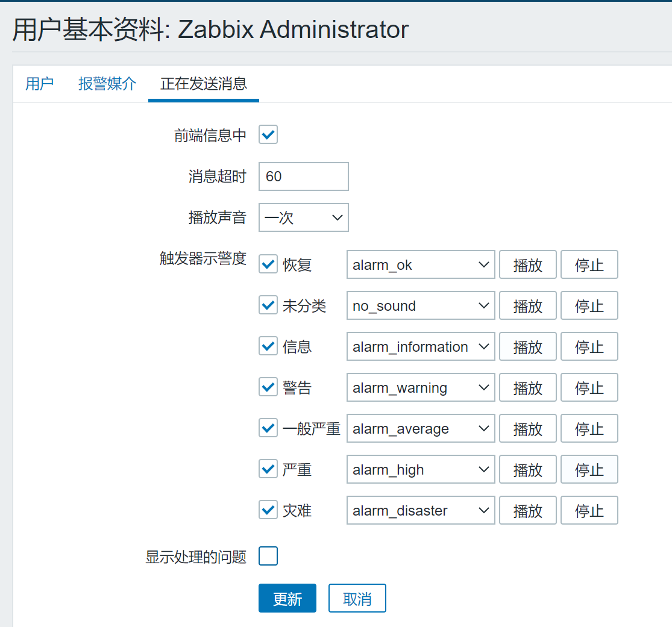Stop the alarm_average sound
The image size is (672, 627).
coord(589,428)
